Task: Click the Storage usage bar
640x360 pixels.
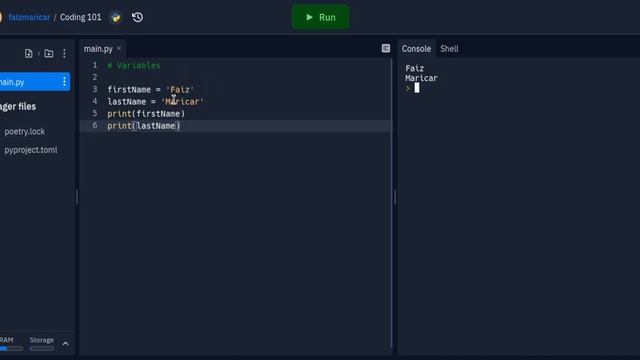Action: 42,349
